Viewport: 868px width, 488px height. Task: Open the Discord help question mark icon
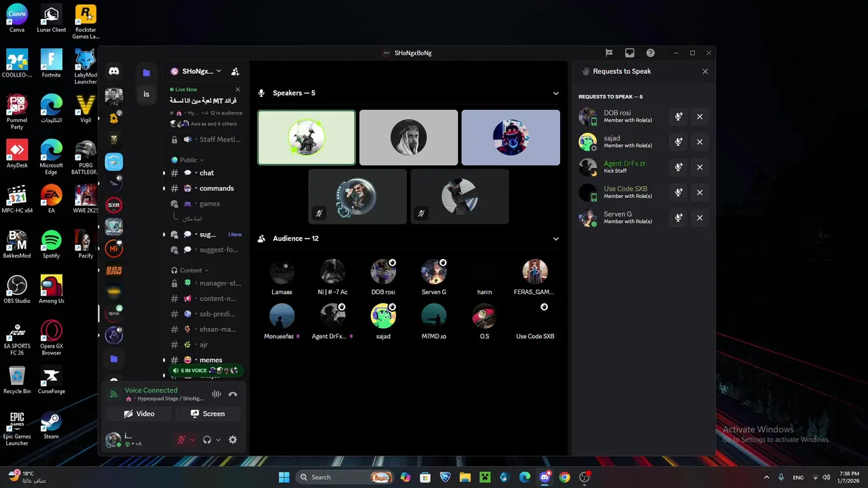pyautogui.click(x=650, y=53)
